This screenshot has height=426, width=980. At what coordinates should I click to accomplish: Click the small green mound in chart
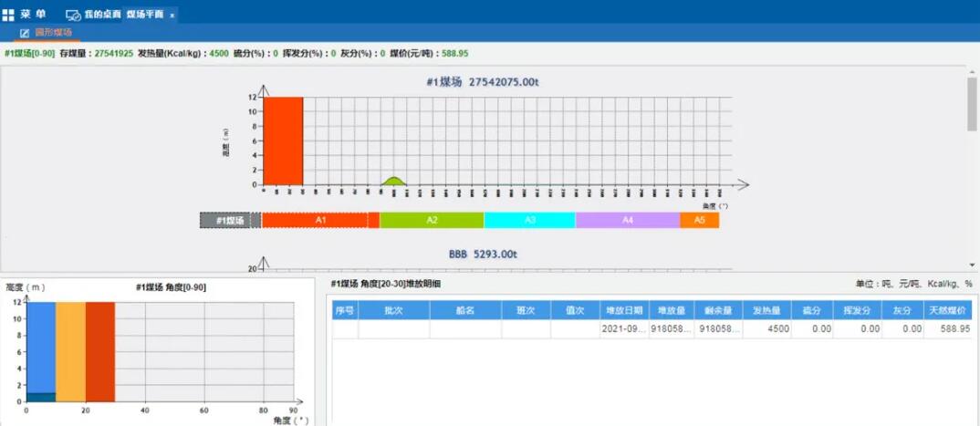click(x=393, y=181)
